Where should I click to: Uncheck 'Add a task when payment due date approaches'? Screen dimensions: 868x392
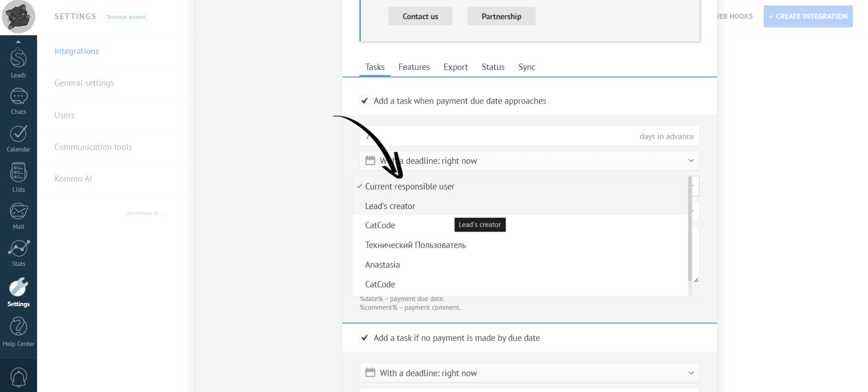pos(365,101)
